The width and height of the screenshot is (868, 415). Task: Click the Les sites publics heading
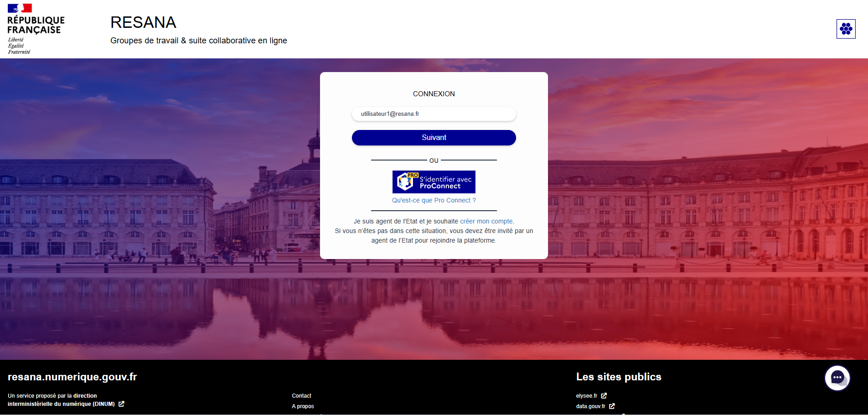tap(619, 377)
